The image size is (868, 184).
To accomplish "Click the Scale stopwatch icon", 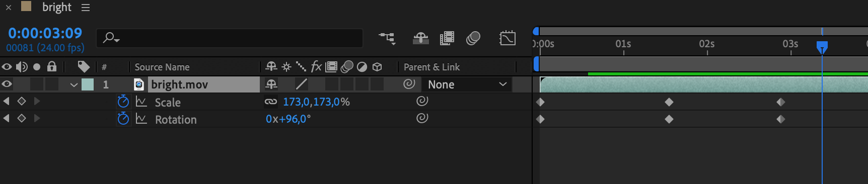I will click(x=123, y=102).
